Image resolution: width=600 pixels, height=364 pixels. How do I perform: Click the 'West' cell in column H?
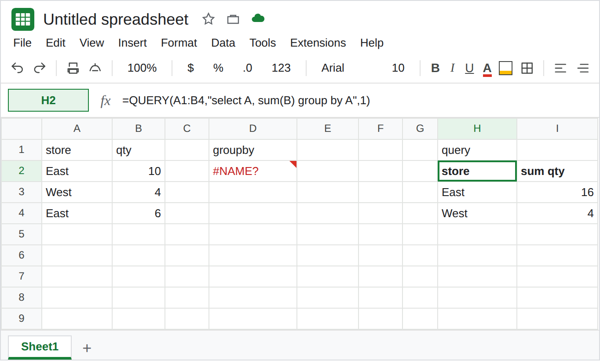(477, 213)
